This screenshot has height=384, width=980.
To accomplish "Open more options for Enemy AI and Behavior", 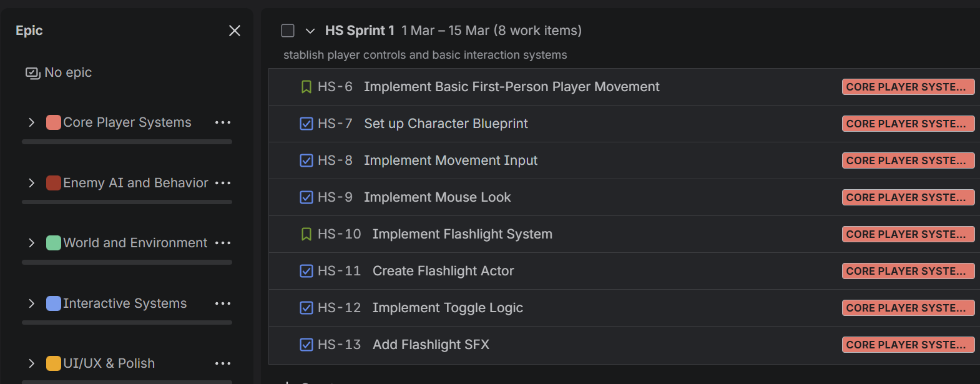I will pos(223,183).
